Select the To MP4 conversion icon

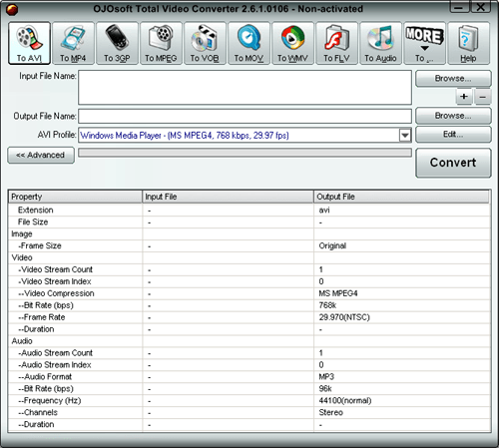click(x=73, y=43)
